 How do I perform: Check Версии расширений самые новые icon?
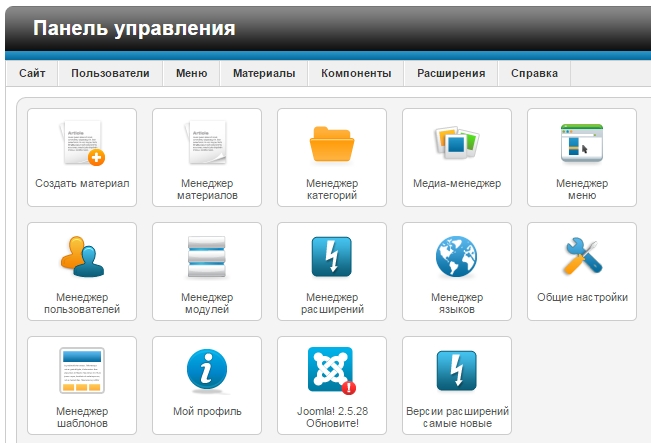[457, 373]
